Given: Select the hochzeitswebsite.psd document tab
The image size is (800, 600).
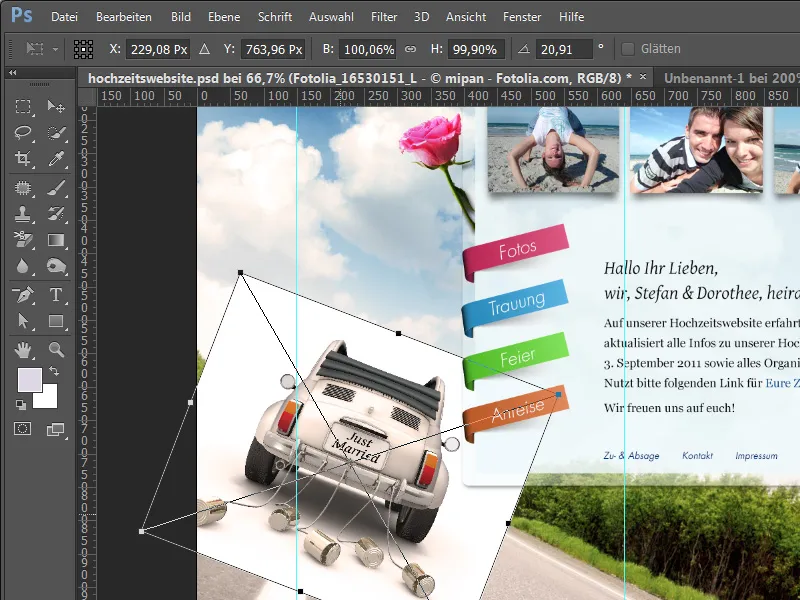Looking at the screenshot, I should click(360, 78).
